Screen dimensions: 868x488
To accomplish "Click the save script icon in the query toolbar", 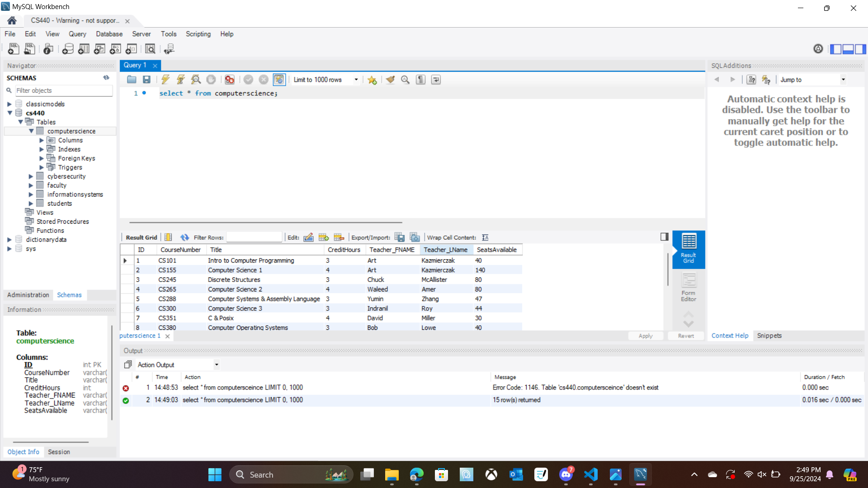I will point(146,80).
